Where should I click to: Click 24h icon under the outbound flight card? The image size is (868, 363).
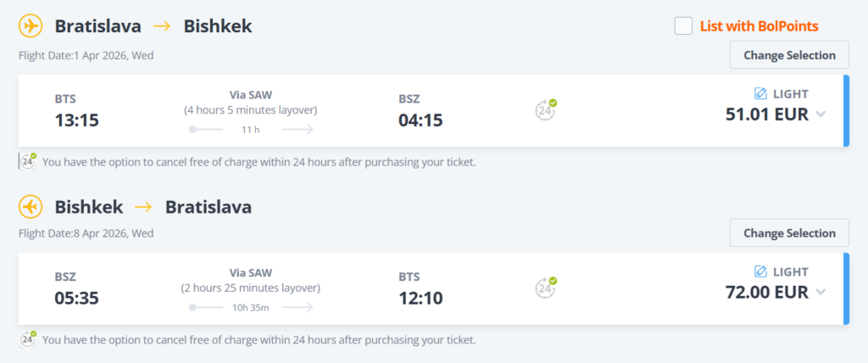tap(28, 161)
